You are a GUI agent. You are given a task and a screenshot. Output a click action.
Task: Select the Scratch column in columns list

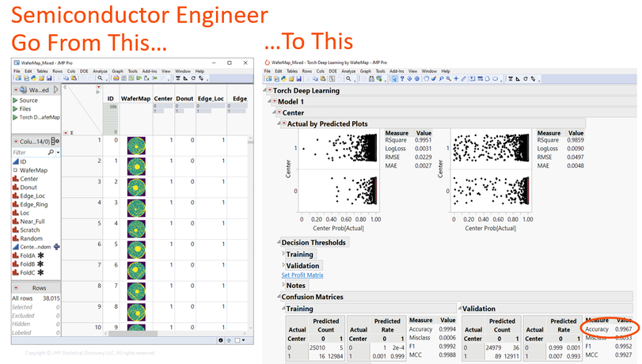tap(30, 230)
